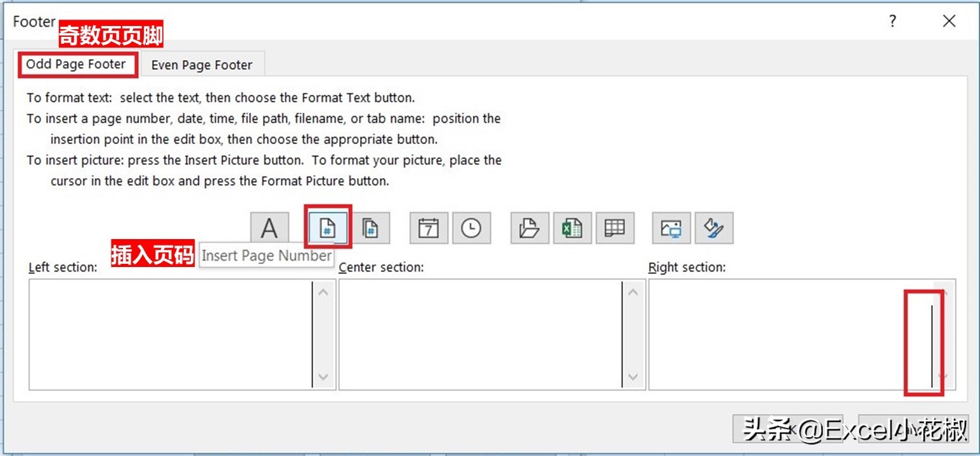Insert the time using the clock icon
The width and height of the screenshot is (980, 456).
coord(471,228)
